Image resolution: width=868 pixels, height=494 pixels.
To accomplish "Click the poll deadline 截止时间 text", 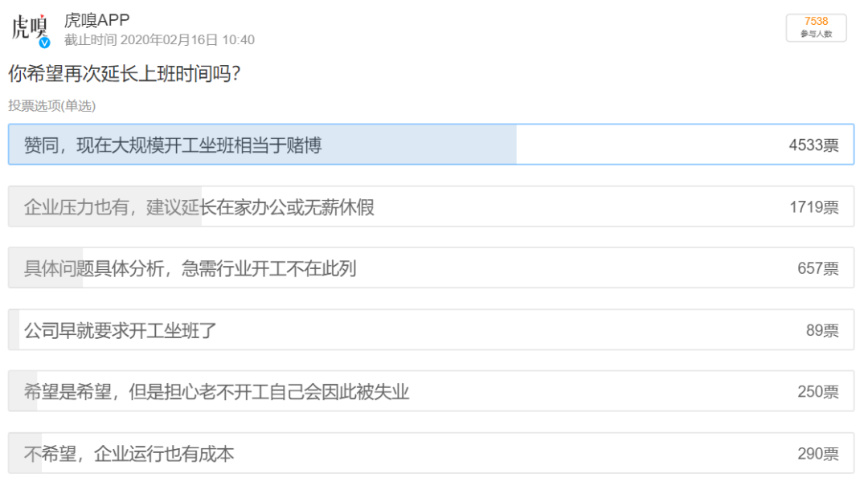I will coord(159,40).
